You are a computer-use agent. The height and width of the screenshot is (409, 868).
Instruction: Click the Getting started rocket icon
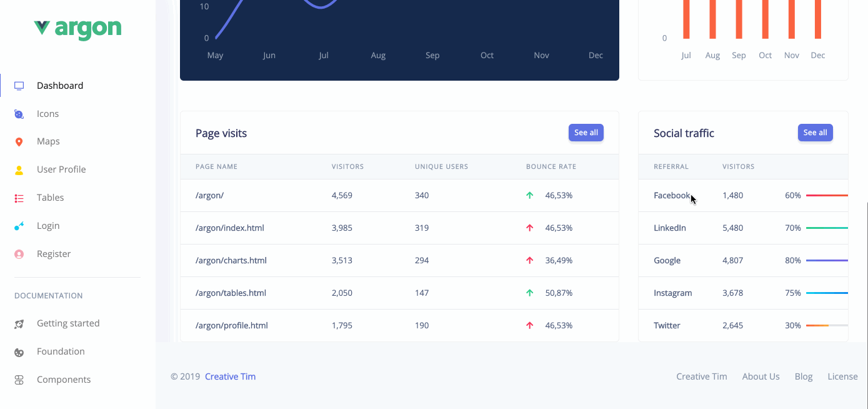[x=19, y=323]
